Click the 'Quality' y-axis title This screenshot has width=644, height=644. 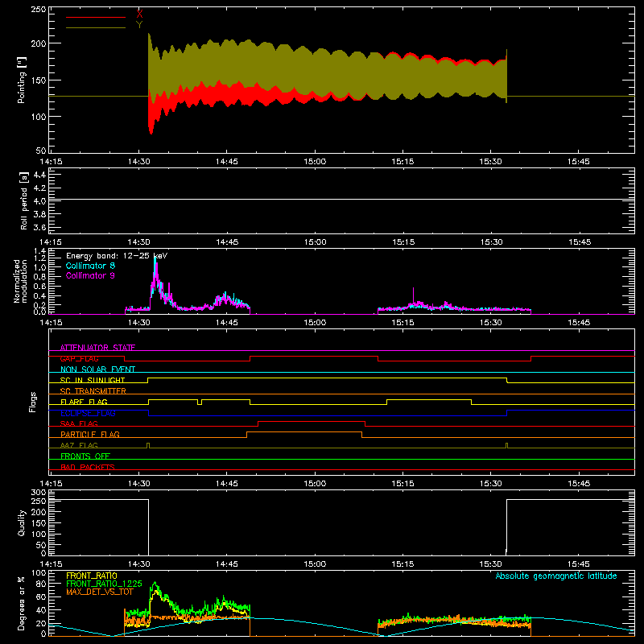pos(22,522)
